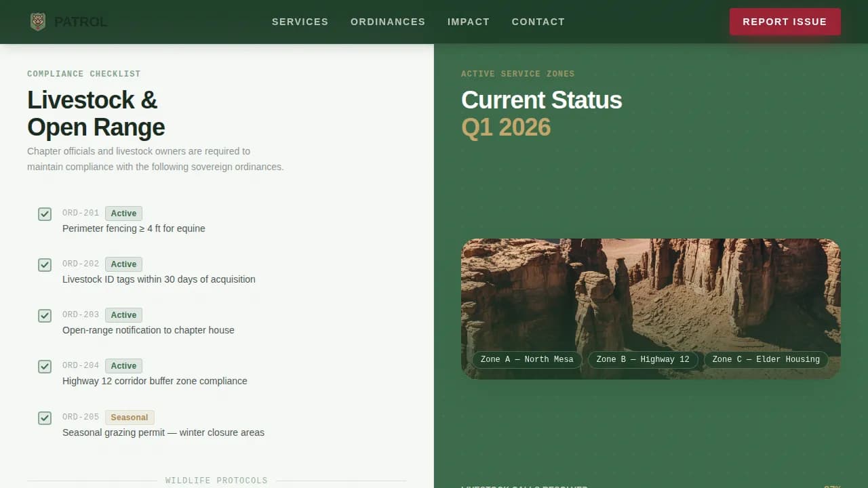Select the Zone C — Elder Housing chip

coord(766,360)
